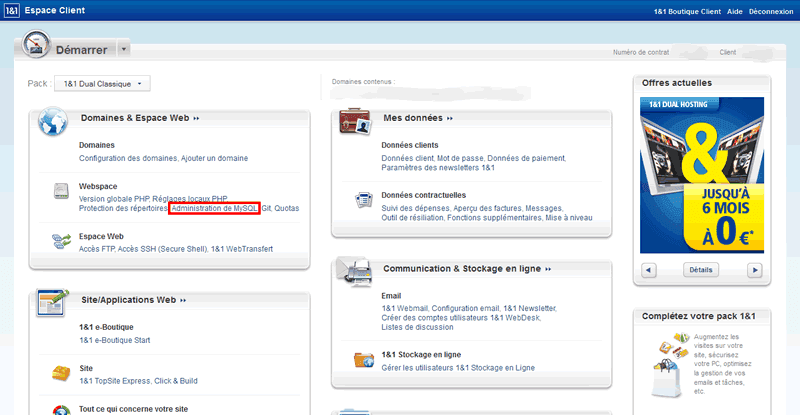Click the 1&1 Dual Hosting offer banner

click(702, 175)
